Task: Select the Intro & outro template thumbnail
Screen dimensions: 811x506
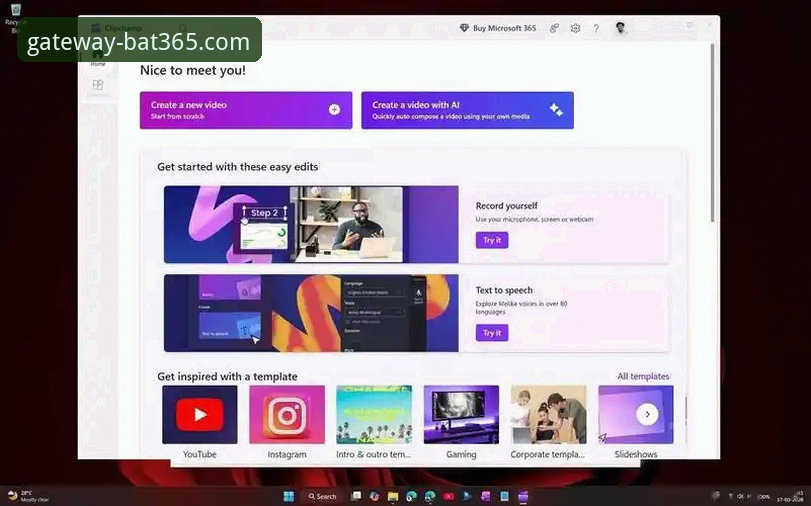Action: coord(374,414)
